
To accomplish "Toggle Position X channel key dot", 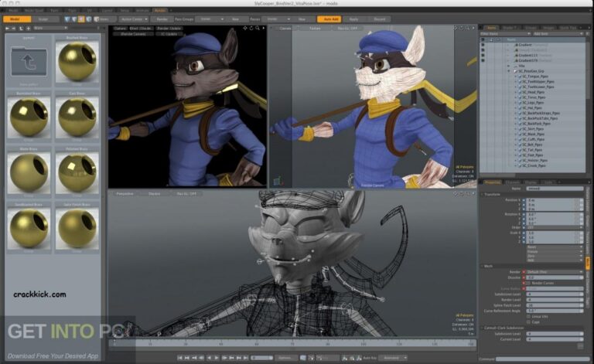I will (524, 200).
